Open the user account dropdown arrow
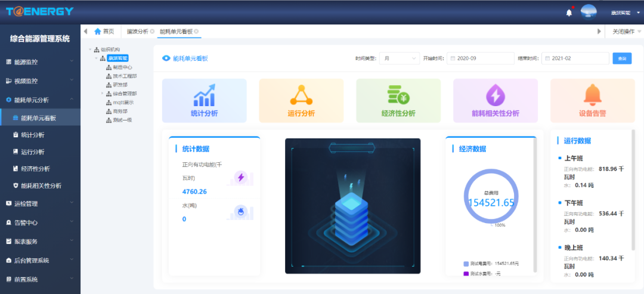This screenshot has width=644, height=294. (638, 13)
